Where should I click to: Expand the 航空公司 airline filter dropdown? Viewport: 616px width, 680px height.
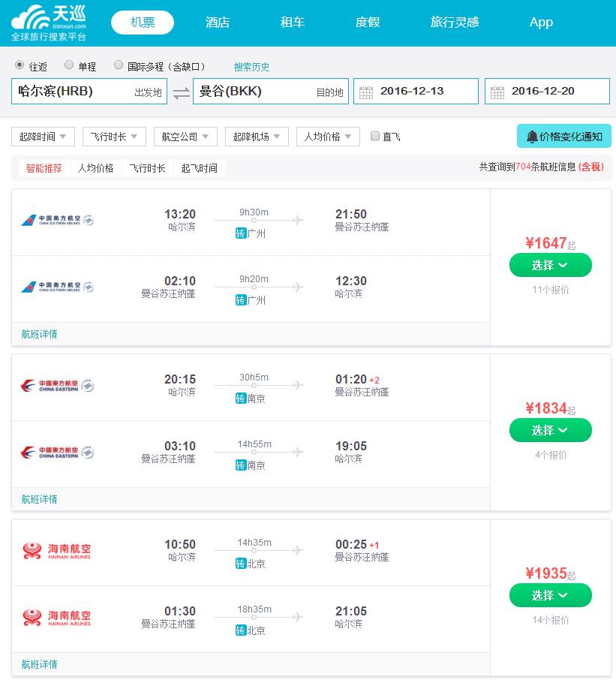[185, 137]
